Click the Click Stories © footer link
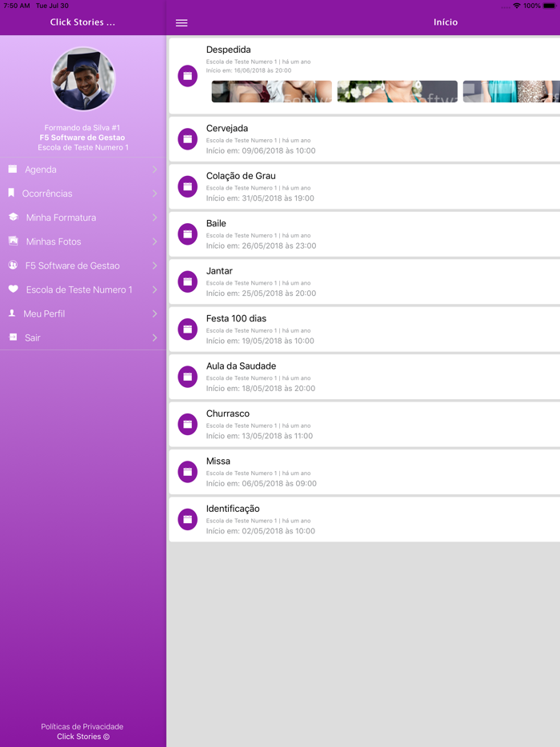 [x=83, y=737]
